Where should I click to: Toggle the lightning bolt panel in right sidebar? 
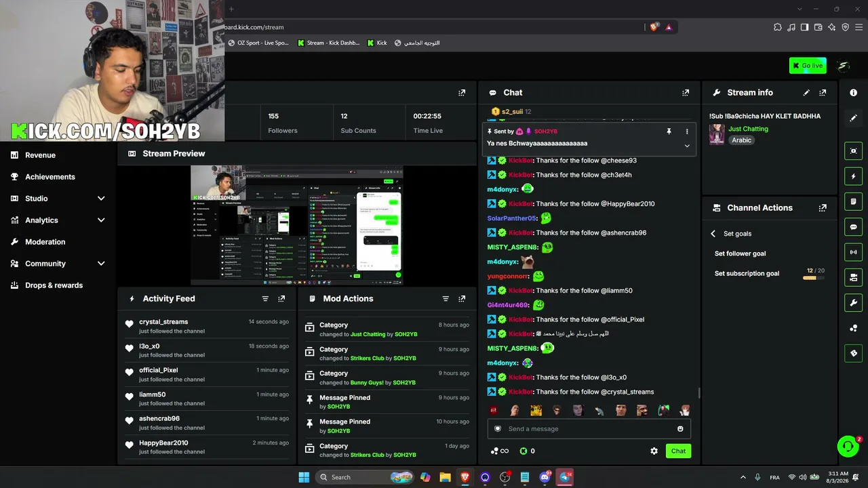853,176
